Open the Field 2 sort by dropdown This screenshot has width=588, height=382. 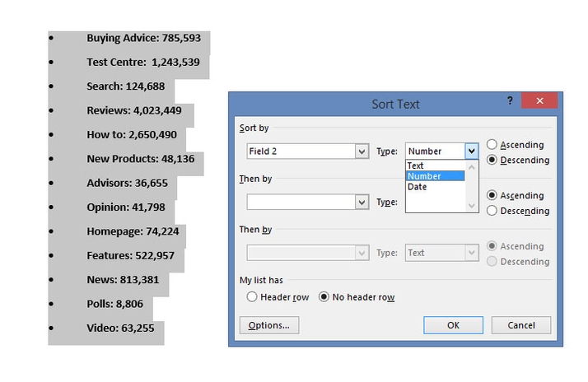point(362,151)
